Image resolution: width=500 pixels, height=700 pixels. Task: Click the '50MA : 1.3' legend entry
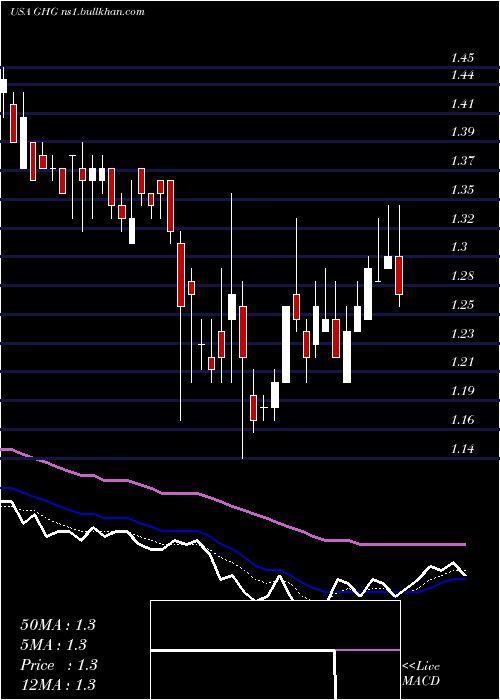point(58,625)
